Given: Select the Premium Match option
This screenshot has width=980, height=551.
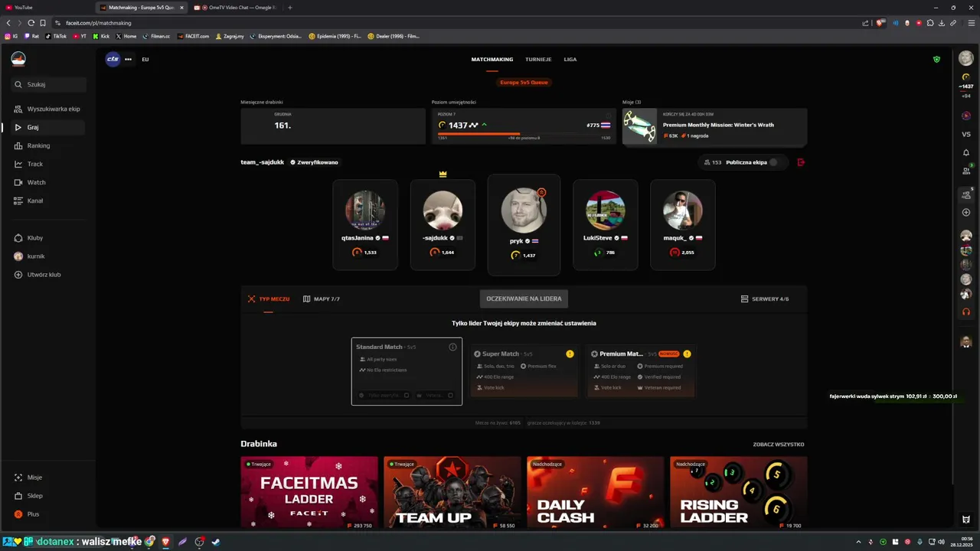Looking at the screenshot, I should click(x=641, y=371).
